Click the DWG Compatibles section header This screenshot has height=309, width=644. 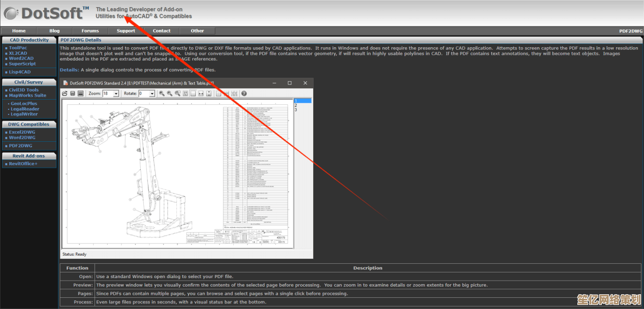29,125
